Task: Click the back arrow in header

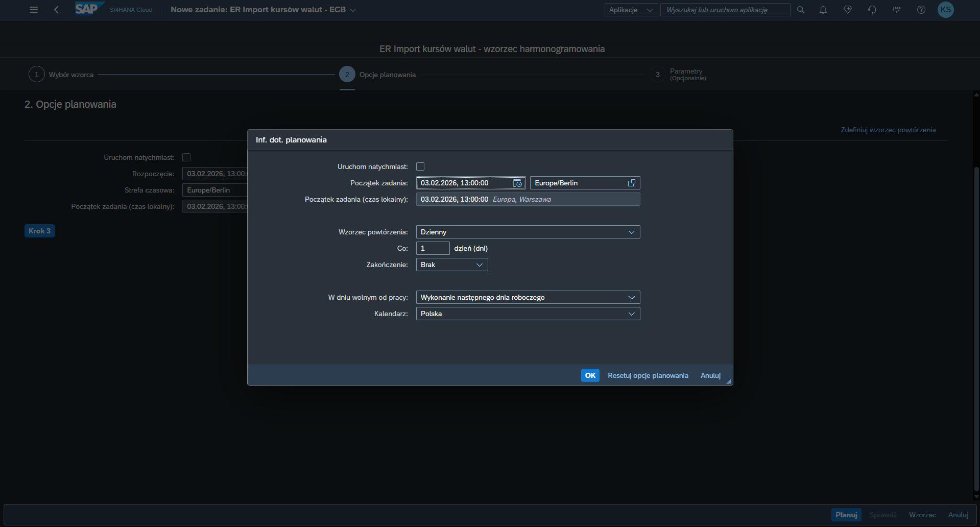Action: (x=56, y=10)
